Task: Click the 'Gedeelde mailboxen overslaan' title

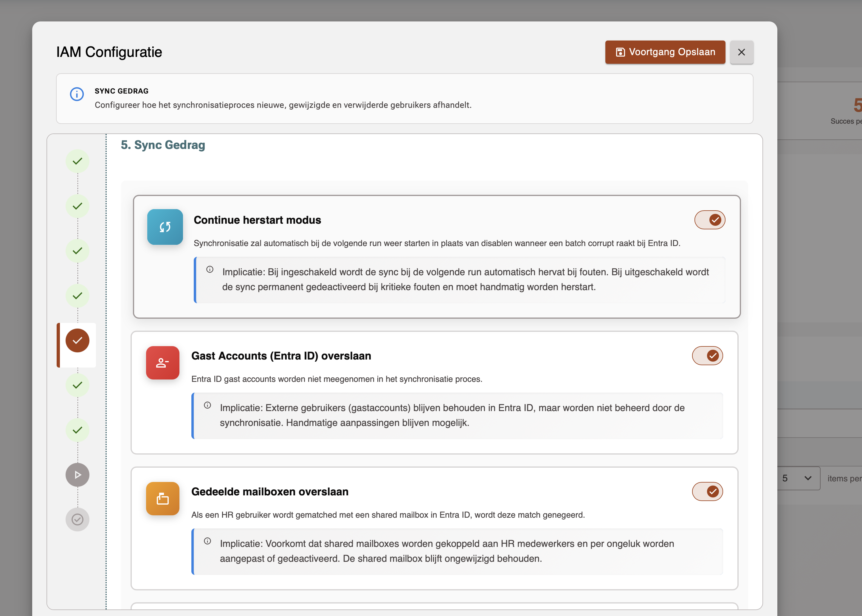Action: coord(270,491)
